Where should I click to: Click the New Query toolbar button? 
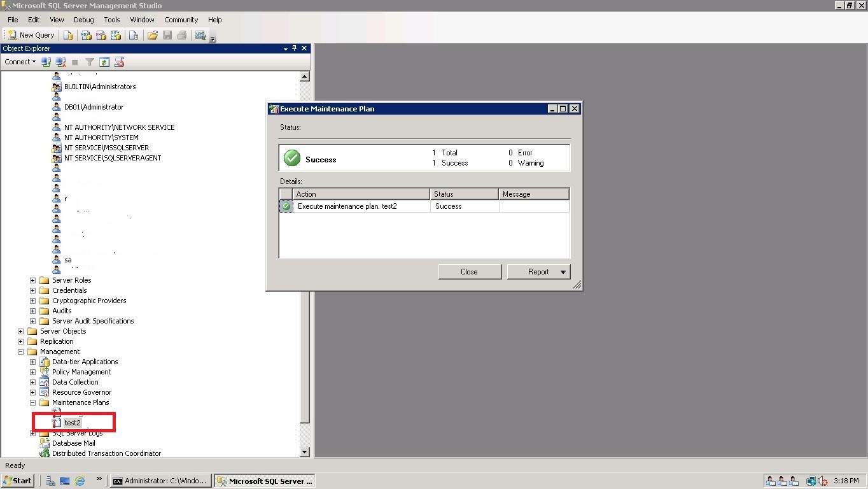[31, 35]
